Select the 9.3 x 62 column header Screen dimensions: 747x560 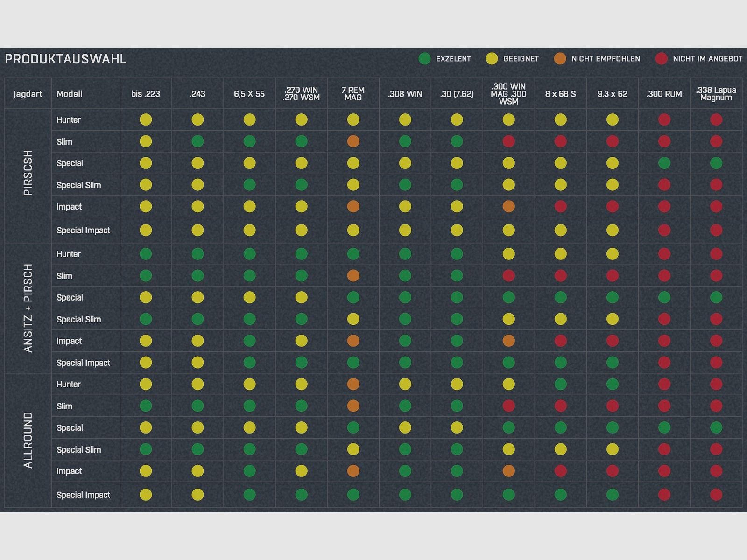point(612,94)
